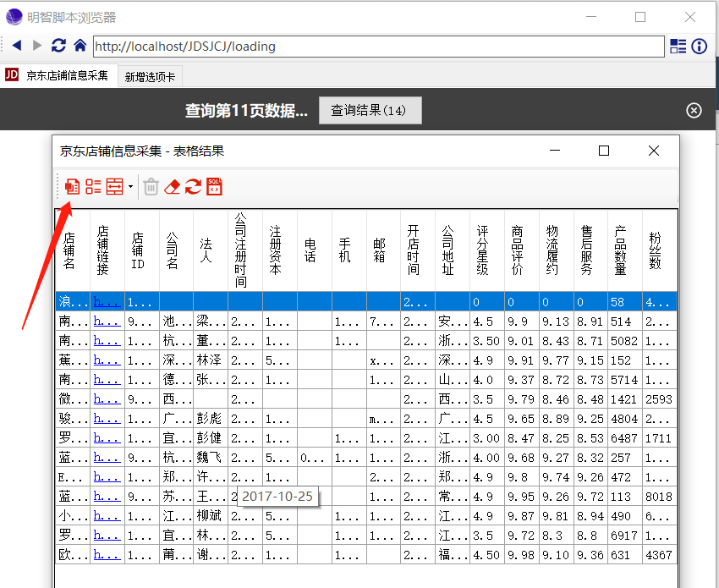Open the info icon at the browser's top right
Viewport: 719px width, 588px height.
click(x=700, y=46)
